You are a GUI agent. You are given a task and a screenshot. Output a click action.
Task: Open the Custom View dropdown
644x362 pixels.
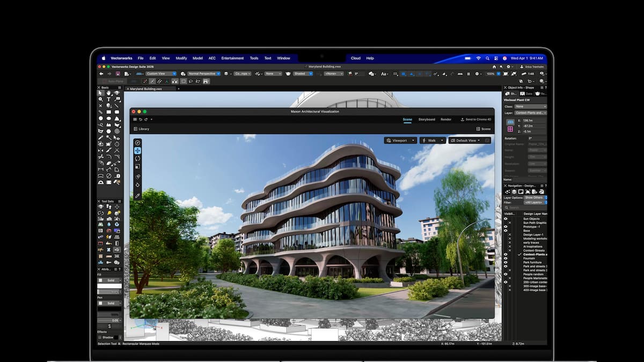coord(160,73)
